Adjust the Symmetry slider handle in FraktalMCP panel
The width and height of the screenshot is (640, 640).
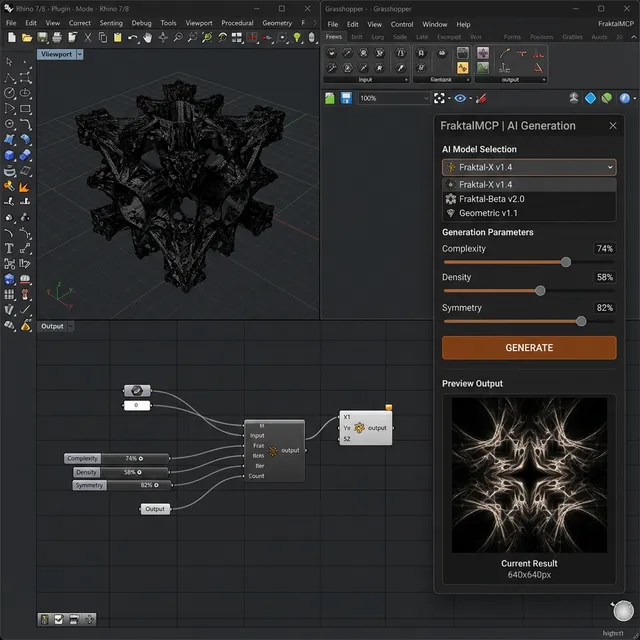click(581, 321)
